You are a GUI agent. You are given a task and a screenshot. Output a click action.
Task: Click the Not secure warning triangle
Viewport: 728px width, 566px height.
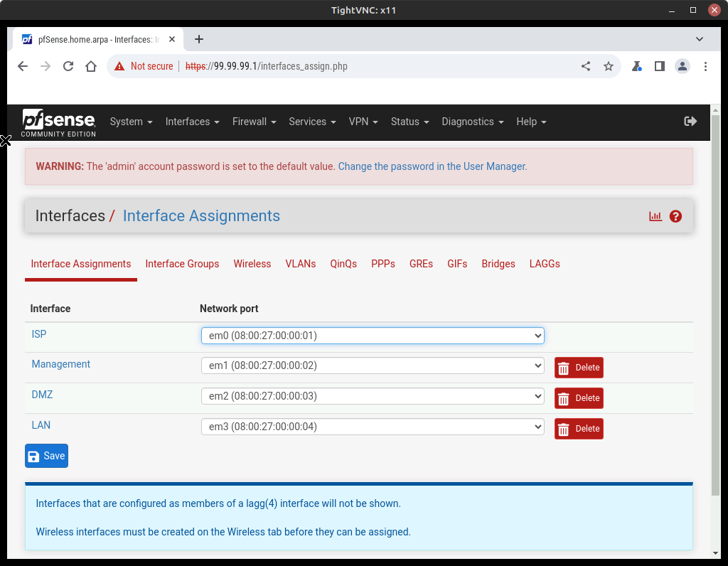pos(119,66)
